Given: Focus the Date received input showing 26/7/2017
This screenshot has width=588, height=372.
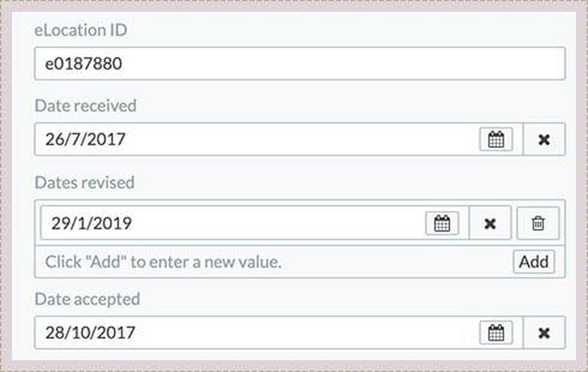Looking at the screenshot, I should coord(235,139).
